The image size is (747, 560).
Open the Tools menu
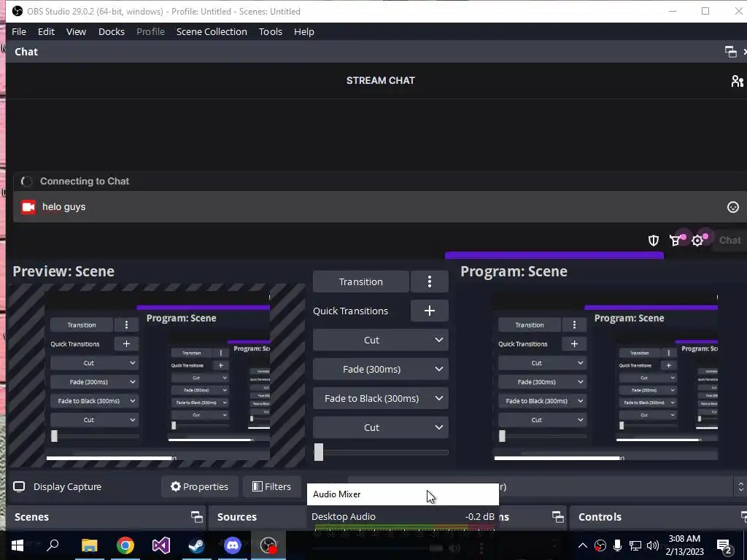coord(271,31)
